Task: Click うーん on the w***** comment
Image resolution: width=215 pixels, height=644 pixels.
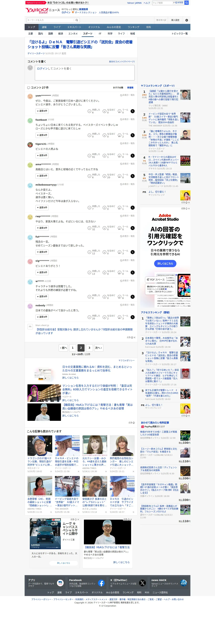Action: coord(123,297)
